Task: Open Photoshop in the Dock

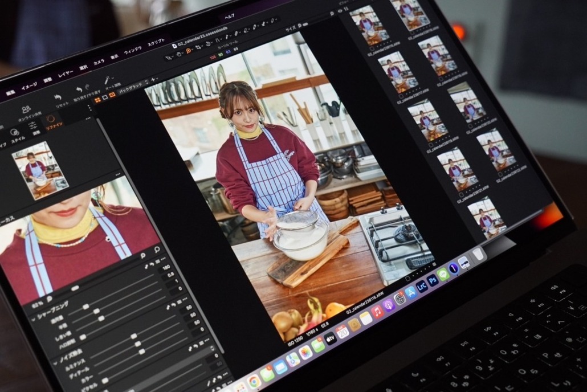Action: tap(433, 280)
